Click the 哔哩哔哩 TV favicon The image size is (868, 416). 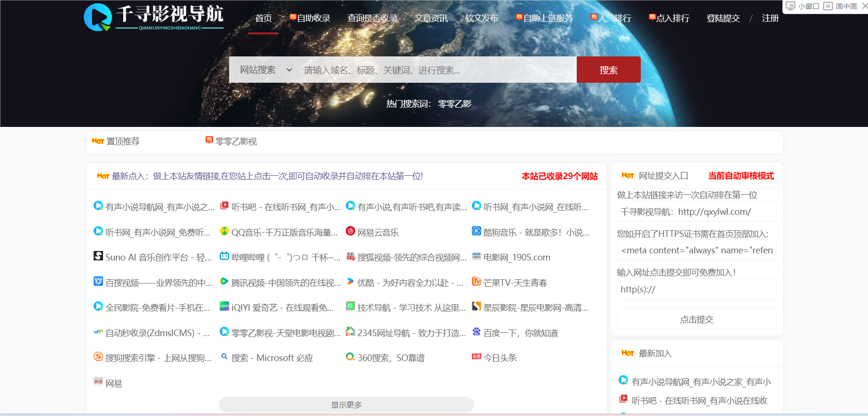pyautogui.click(x=224, y=256)
